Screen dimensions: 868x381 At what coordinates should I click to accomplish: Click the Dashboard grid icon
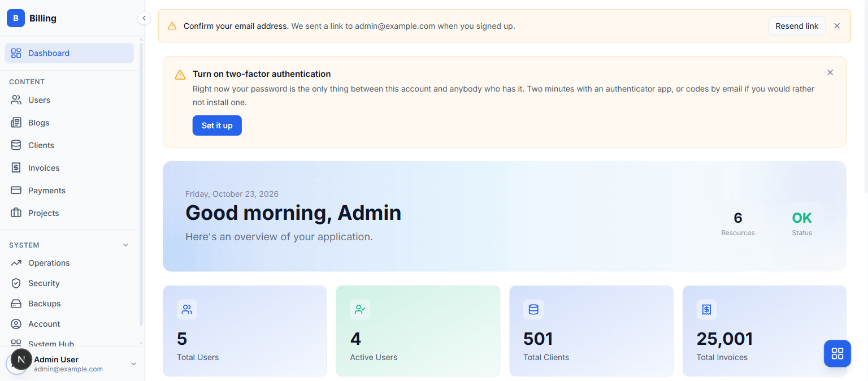(16, 53)
